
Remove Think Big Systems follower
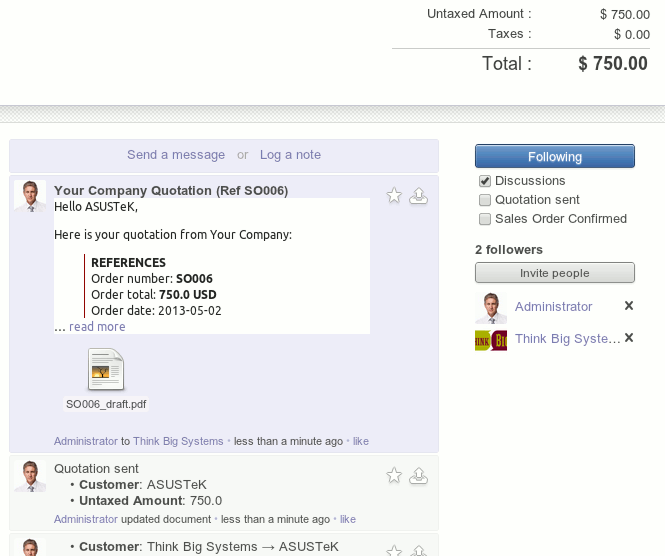[x=629, y=338]
